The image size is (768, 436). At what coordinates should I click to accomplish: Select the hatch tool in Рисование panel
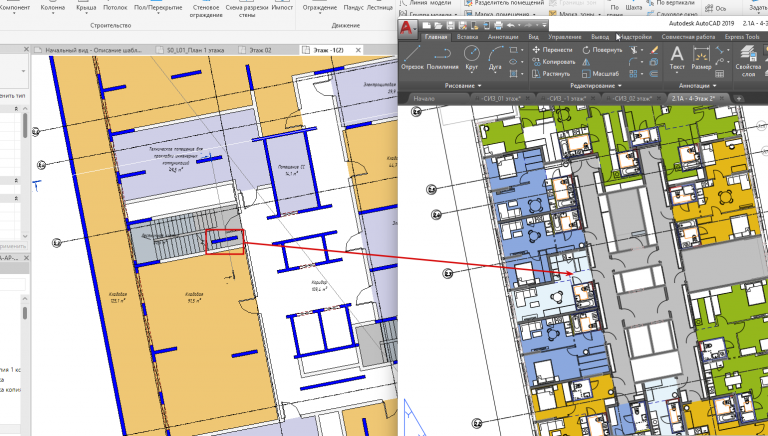513,74
